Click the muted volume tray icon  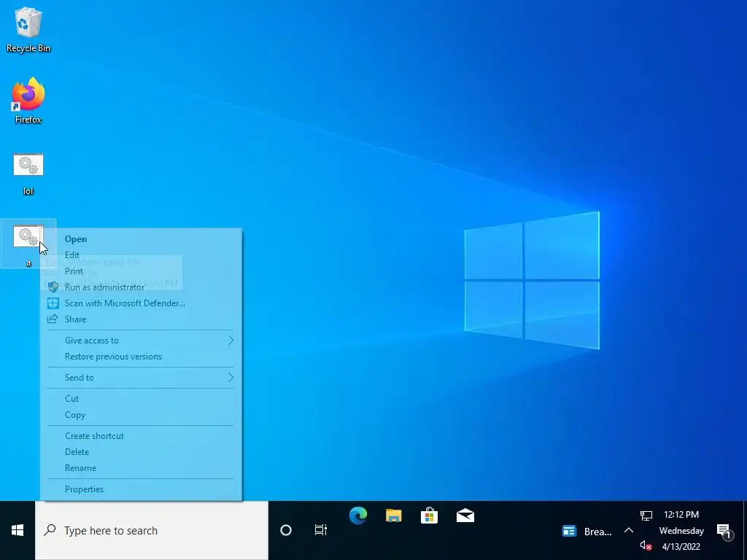click(x=646, y=545)
